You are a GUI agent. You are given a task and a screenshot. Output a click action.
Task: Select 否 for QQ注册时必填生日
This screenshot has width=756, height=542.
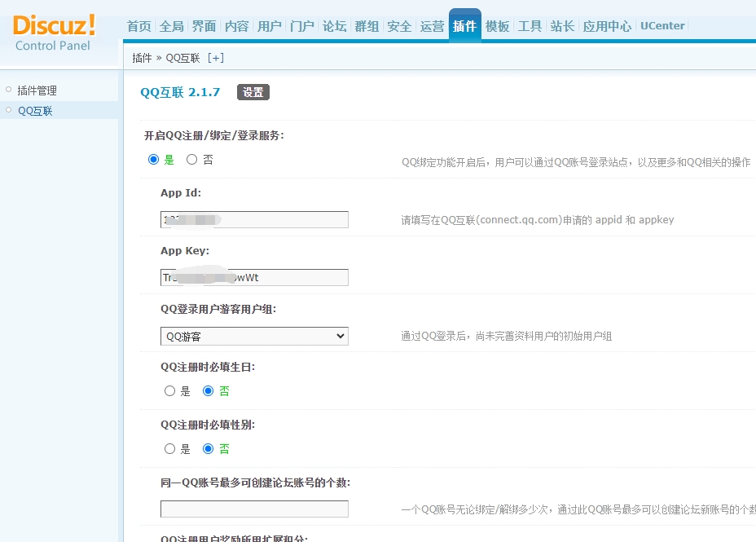point(209,391)
